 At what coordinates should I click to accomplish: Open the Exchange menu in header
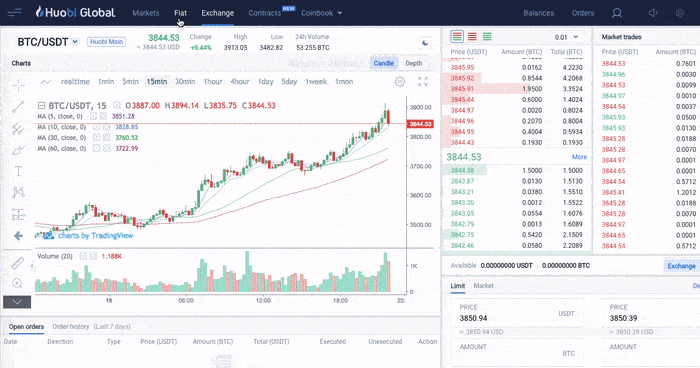(217, 13)
